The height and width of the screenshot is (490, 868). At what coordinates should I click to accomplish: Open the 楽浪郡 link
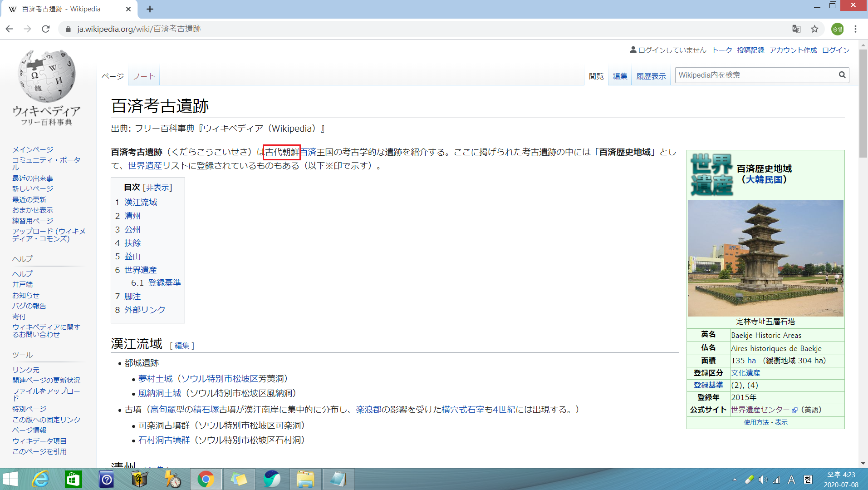(368, 410)
